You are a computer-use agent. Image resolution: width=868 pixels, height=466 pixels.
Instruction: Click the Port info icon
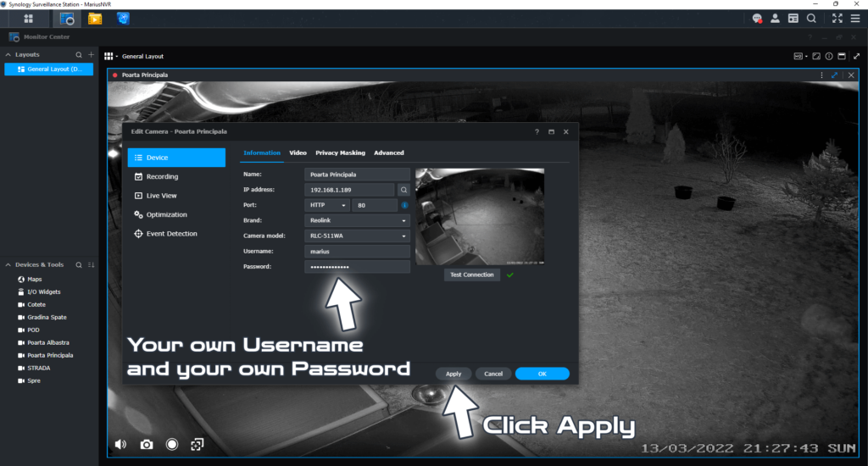coord(404,205)
